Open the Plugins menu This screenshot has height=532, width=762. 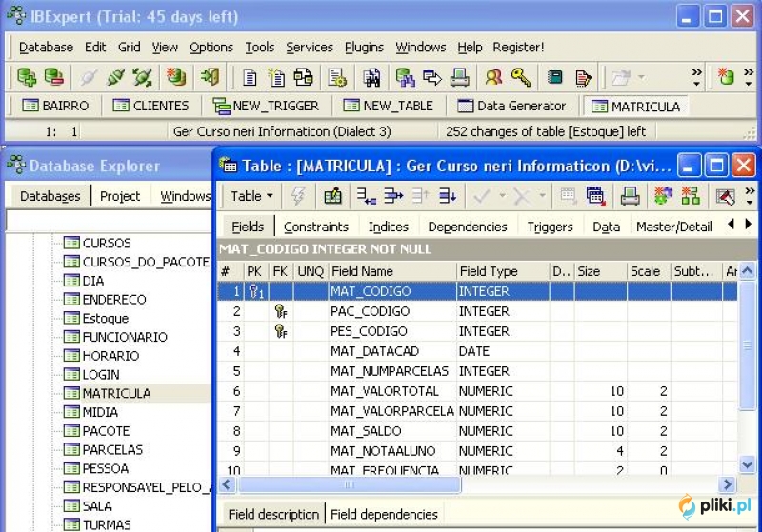point(364,47)
